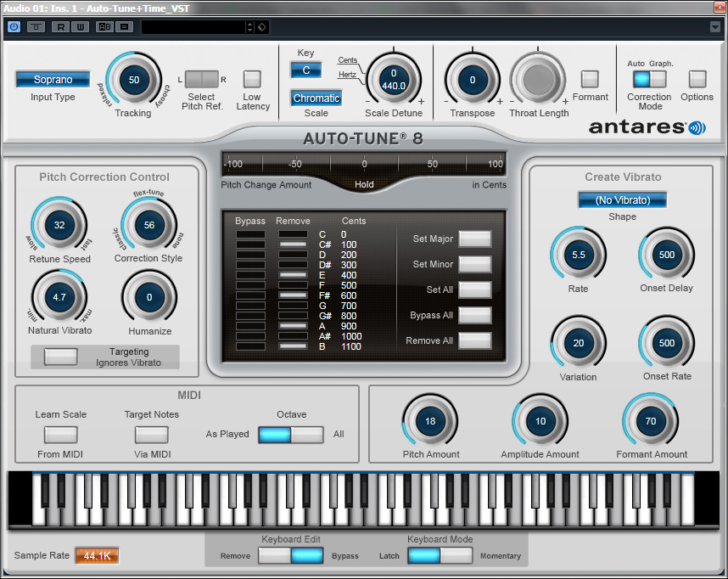Viewport: 728px width, 579px height.
Task: Click Target Notes Via MIDI button
Action: (x=151, y=435)
